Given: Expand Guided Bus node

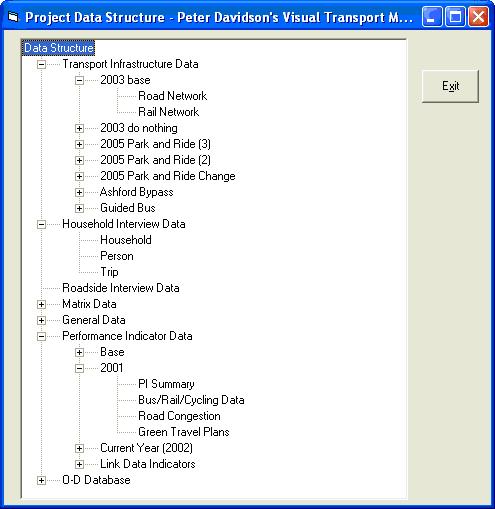Looking at the screenshot, I should [79, 208].
